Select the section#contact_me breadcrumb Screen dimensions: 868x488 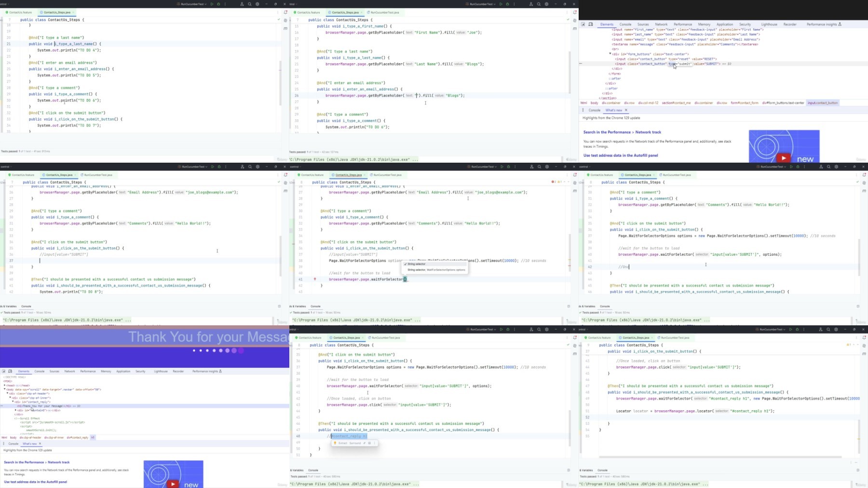coord(676,103)
